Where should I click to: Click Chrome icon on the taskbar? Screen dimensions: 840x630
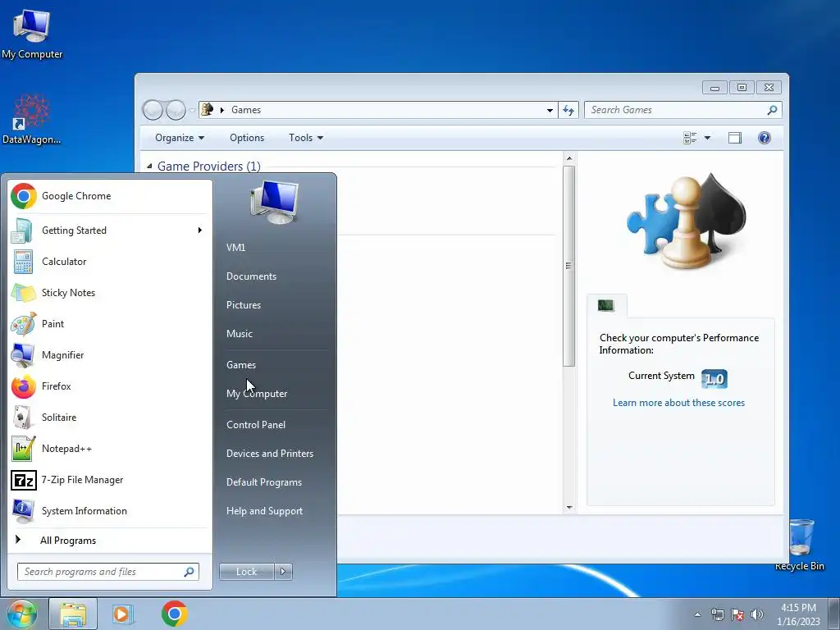tap(174, 614)
